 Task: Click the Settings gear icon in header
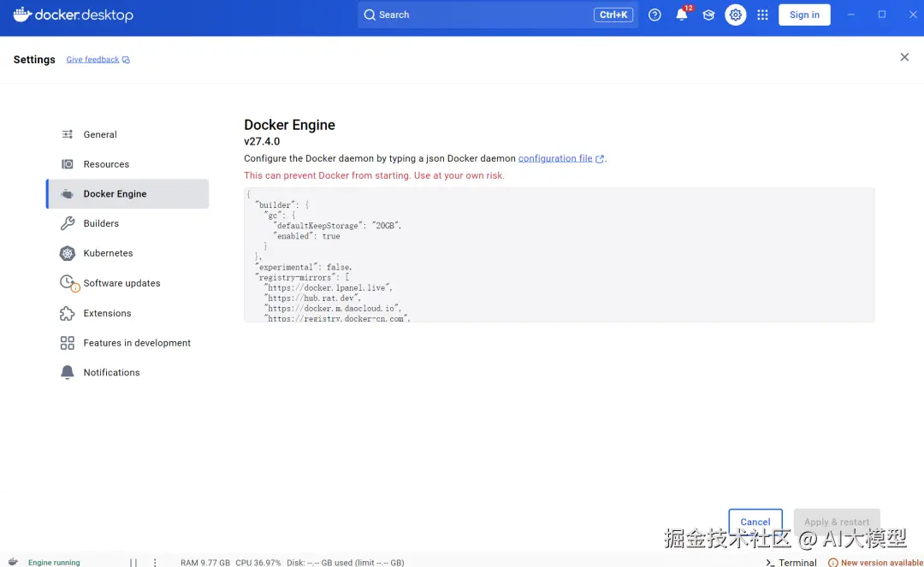[x=736, y=15]
